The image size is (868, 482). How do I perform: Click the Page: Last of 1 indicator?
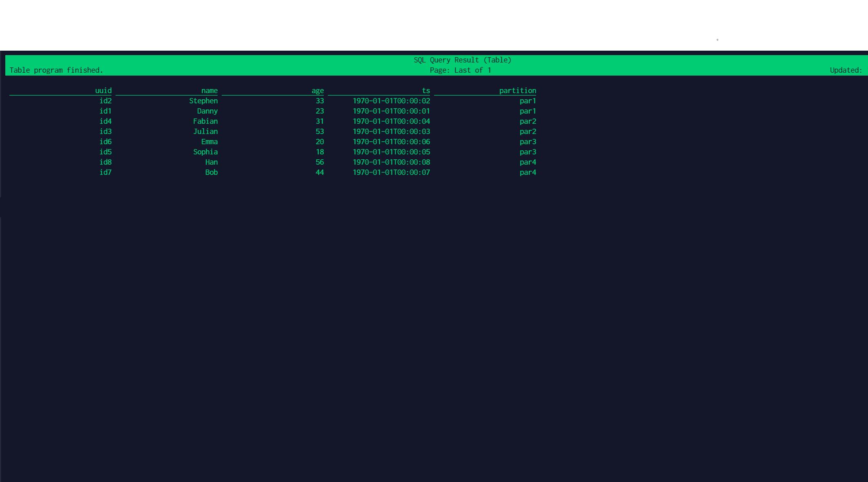pos(460,70)
